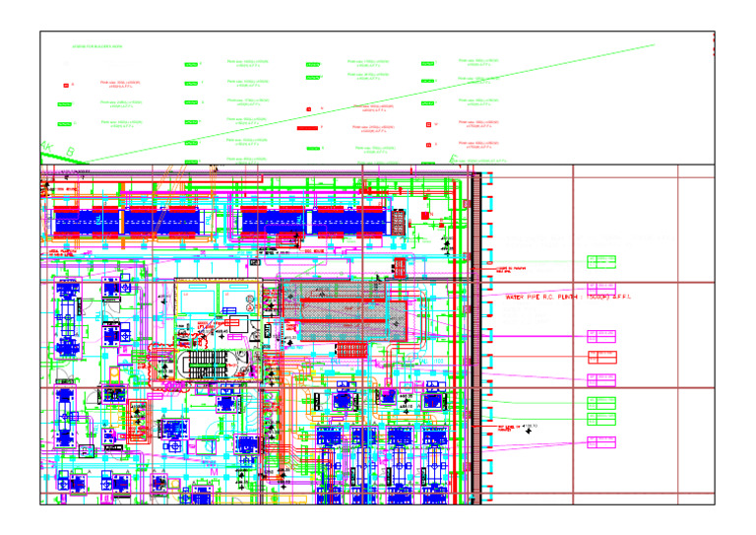Viewport: 756px width, 535px height.
Task: Select the large grey hatched rectangular area
Action: pyautogui.click(x=345, y=311)
